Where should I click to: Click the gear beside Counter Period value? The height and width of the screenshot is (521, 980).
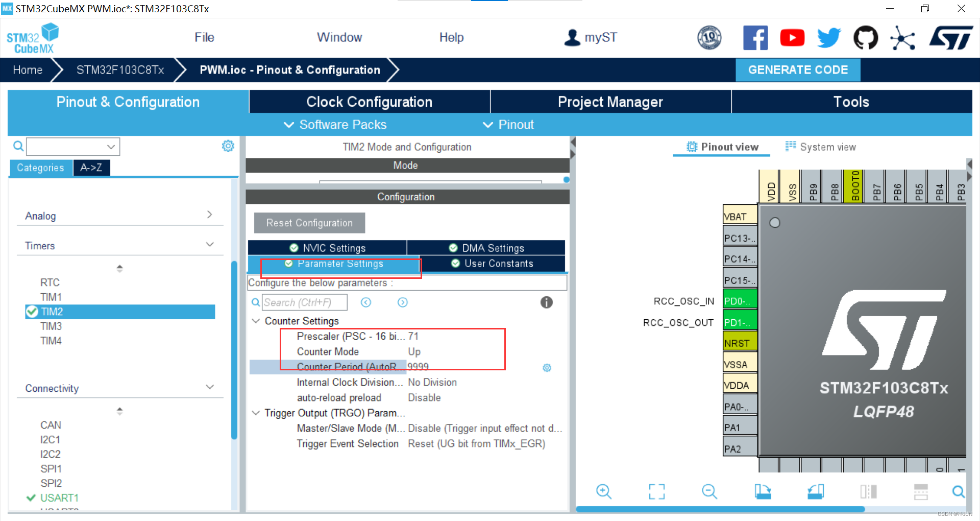tap(547, 368)
